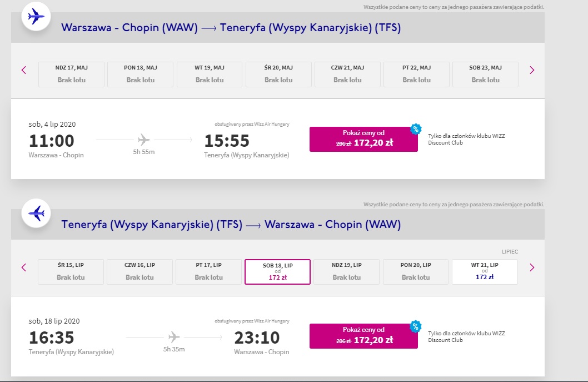588x382 pixels.
Task: Choose ŚR 15, LIP return date
Action: [x=71, y=272]
